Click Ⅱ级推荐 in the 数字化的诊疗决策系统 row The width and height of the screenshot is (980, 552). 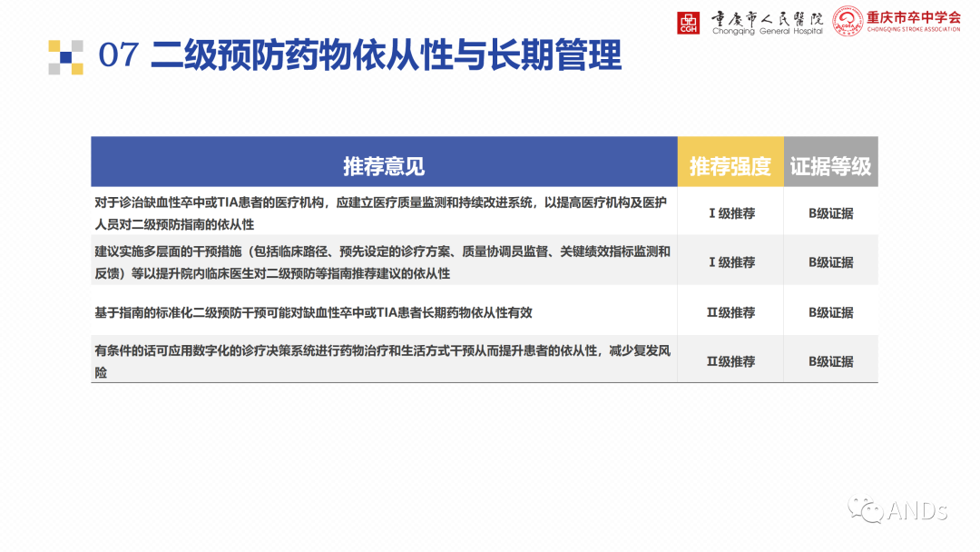click(x=730, y=361)
